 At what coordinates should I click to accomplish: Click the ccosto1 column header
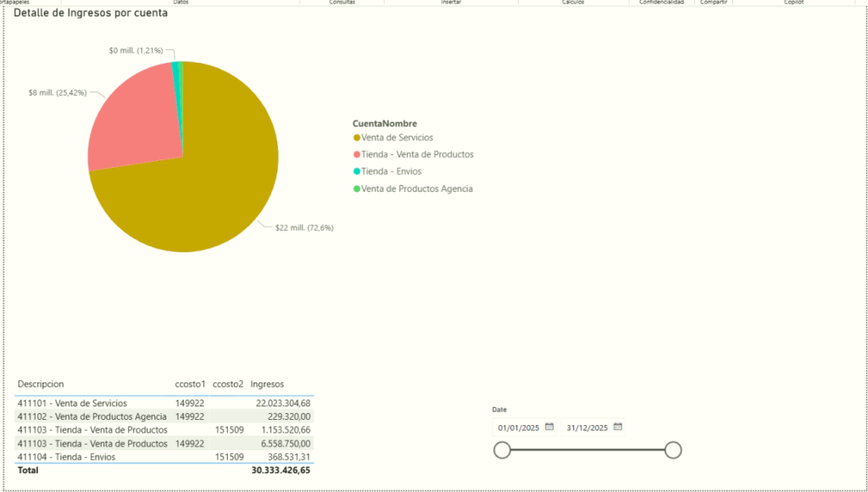pyautogui.click(x=190, y=384)
